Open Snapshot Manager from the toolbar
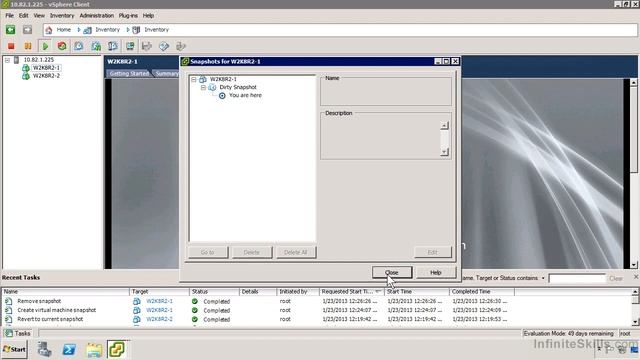640x360 pixels. point(113,46)
